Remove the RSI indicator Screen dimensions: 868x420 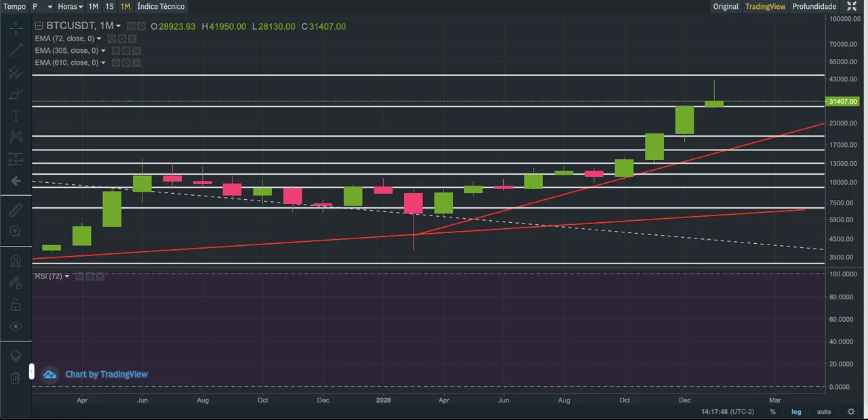(100, 276)
